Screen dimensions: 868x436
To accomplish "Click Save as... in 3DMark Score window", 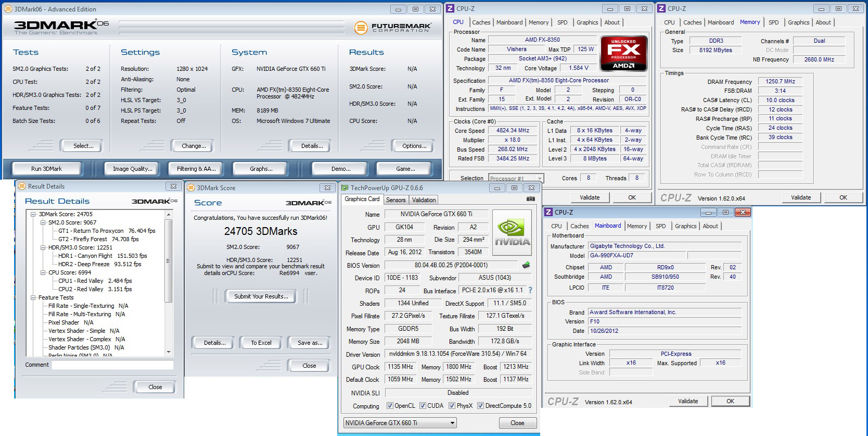I will (310, 343).
